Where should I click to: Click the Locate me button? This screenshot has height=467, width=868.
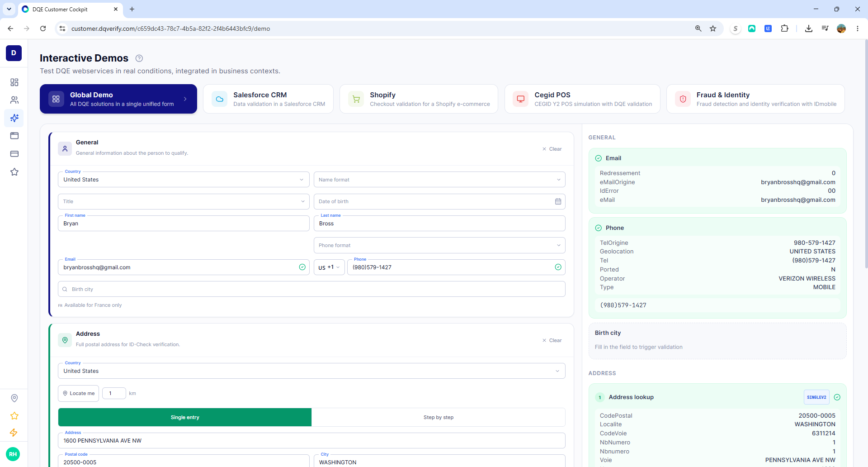click(x=79, y=393)
